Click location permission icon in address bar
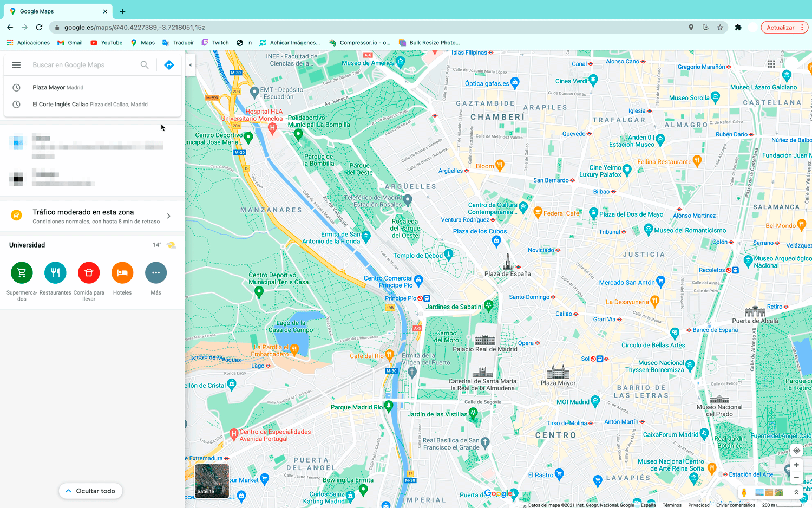Image resolution: width=812 pixels, height=508 pixels. (x=691, y=27)
